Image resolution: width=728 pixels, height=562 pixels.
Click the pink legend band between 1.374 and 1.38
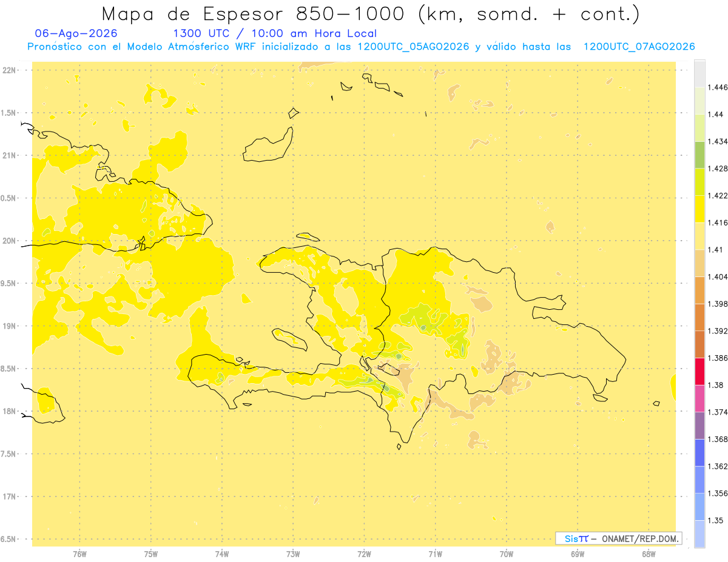(699, 398)
